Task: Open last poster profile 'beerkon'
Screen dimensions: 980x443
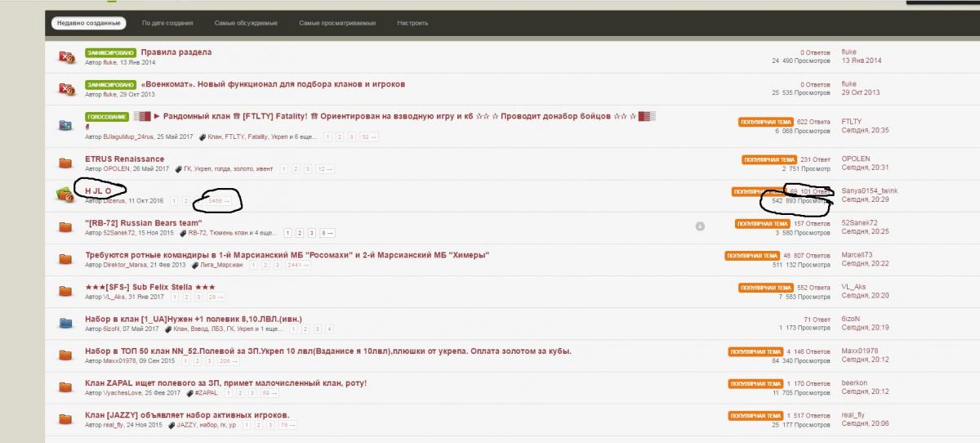Action: point(855,383)
